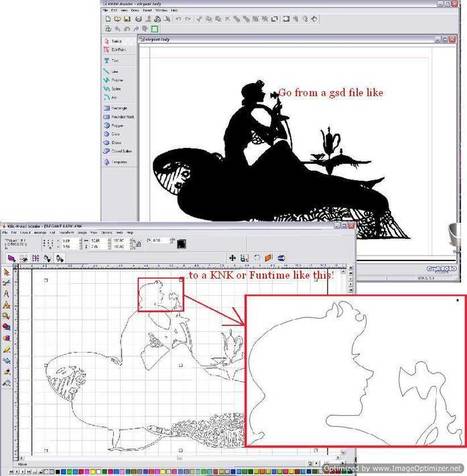The image size is (467, 476).
Task: Click the black cross move icon in KNK toolbar
Action: pyautogui.click(x=233, y=258)
